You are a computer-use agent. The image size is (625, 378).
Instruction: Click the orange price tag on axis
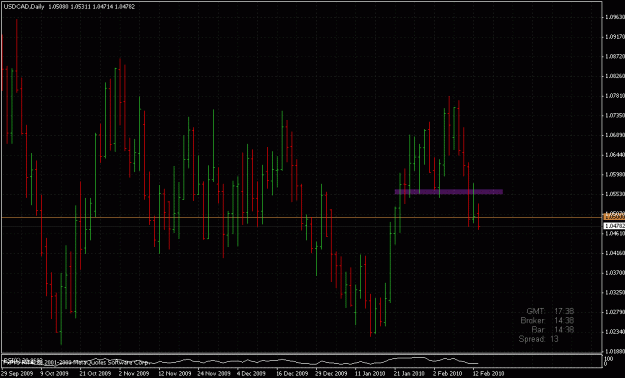pyautogui.click(x=614, y=217)
